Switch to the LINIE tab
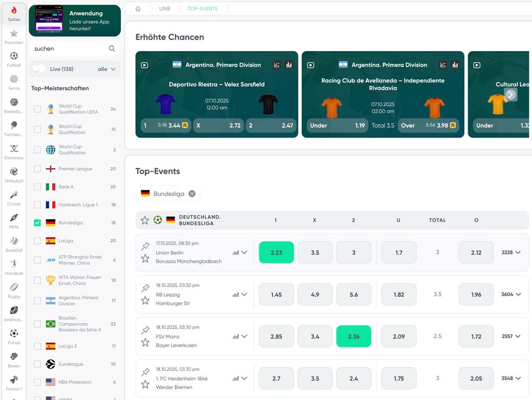This screenshot has height=400, width=532. [x=165, y=9]
